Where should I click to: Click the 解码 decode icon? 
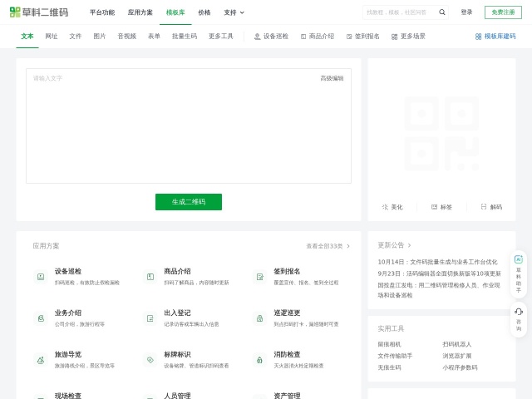484,207
